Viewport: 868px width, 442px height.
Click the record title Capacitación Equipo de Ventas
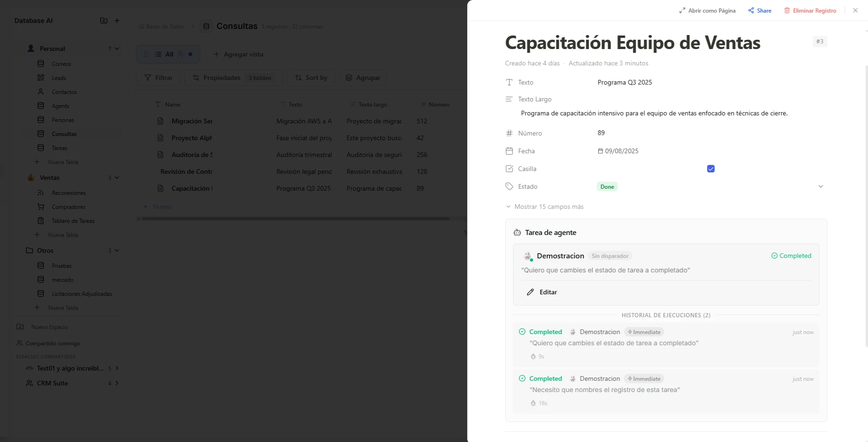pos(632,43)
